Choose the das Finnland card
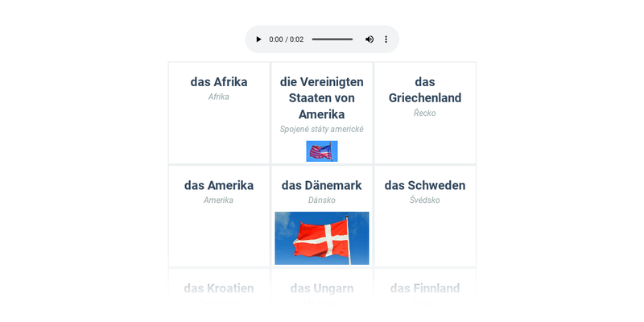 425,288
